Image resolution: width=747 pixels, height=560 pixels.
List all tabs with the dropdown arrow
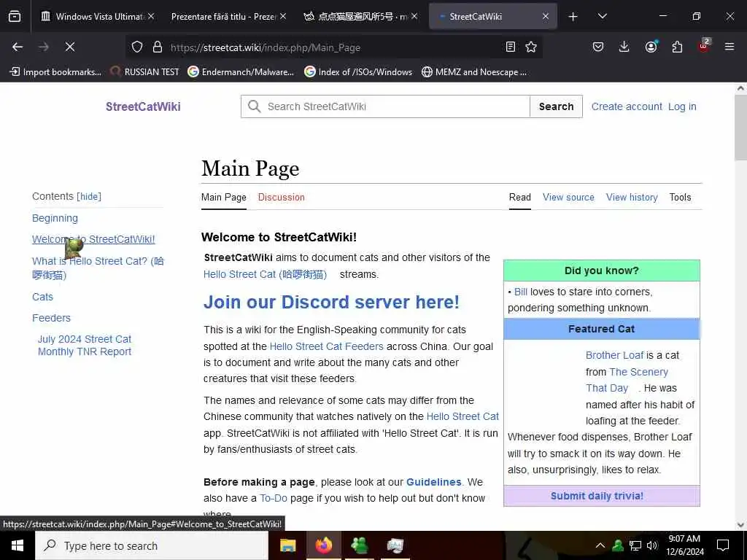pos(603,16)
